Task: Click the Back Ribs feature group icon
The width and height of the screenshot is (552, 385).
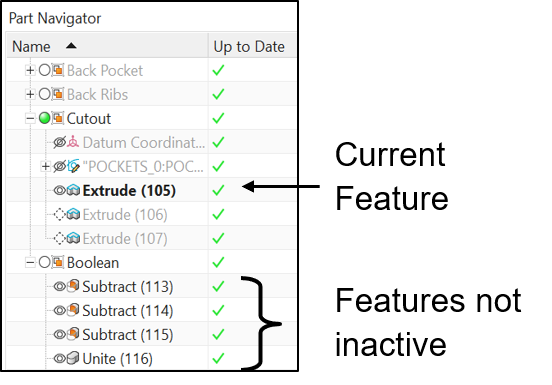Action: pos(58,94)
